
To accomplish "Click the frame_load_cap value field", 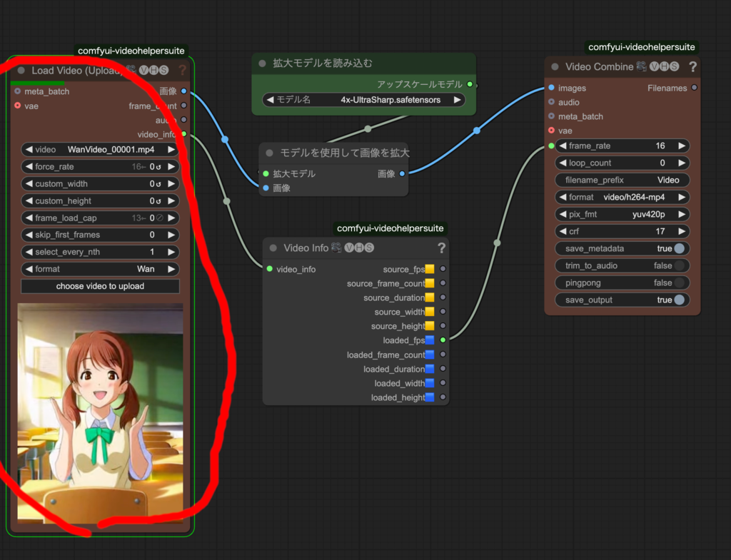I will (x=100, y=218).
